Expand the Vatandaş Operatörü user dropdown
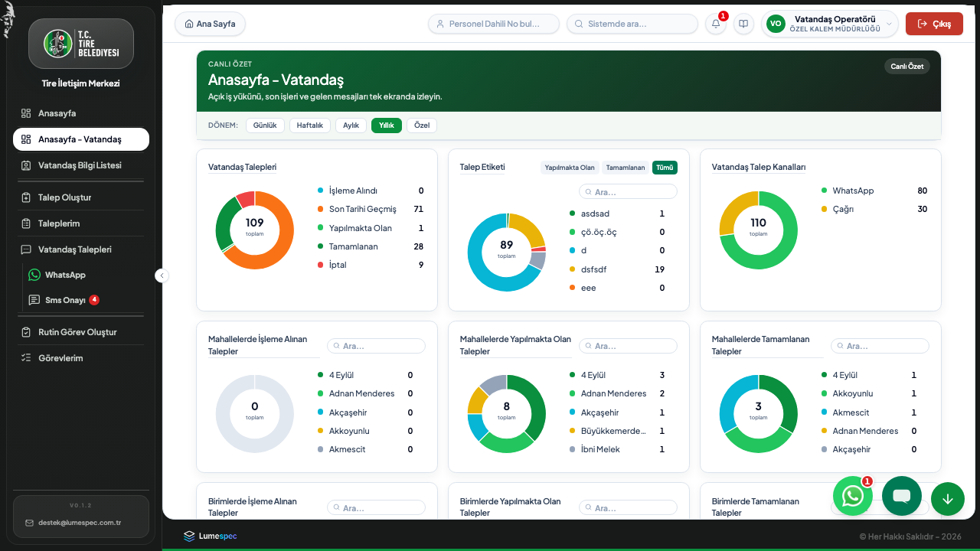The height and width of the screenshot is (551, 980). (829, 24)
